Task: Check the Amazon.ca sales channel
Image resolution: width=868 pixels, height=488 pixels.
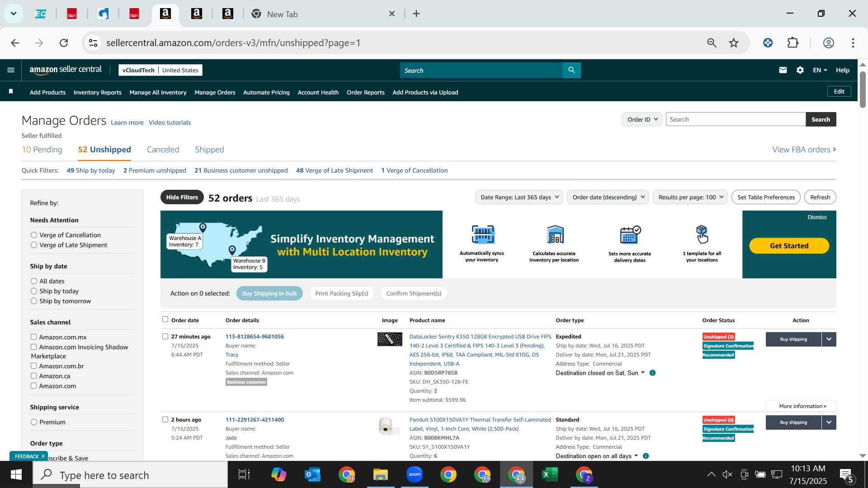Action: pyautogui.click(x=33, y=375)
